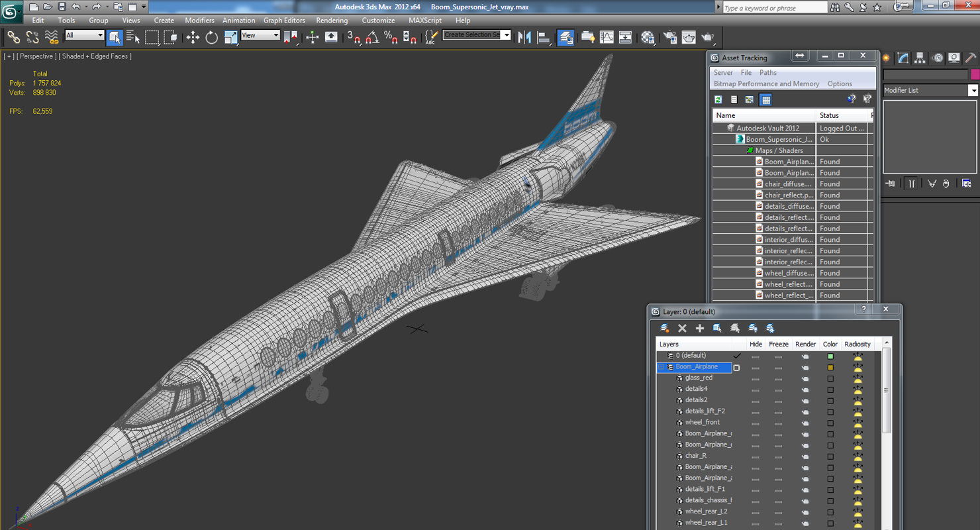The height and width of the screenshot is (530, 980).
Task: Click the Align tool icon
Action: (544, 37)
